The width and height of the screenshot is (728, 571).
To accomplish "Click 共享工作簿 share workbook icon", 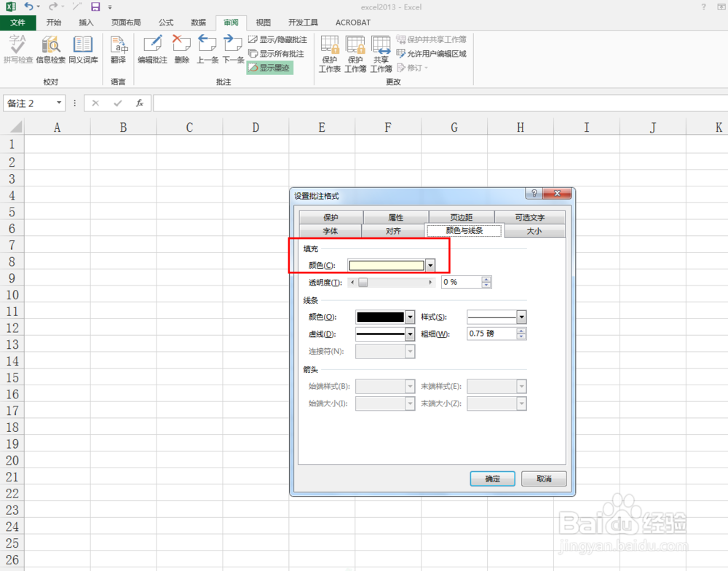I will [x=381, y=54].
